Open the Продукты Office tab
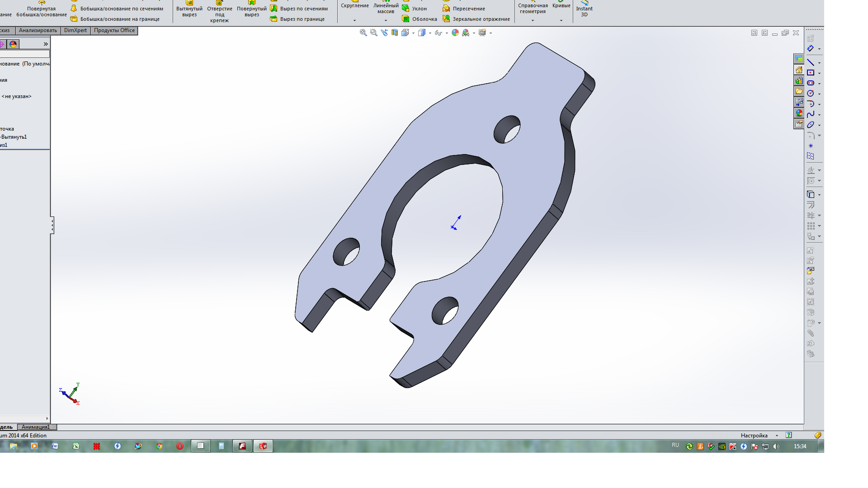Viewport: 868px width, 488px height. pos(114,30)
